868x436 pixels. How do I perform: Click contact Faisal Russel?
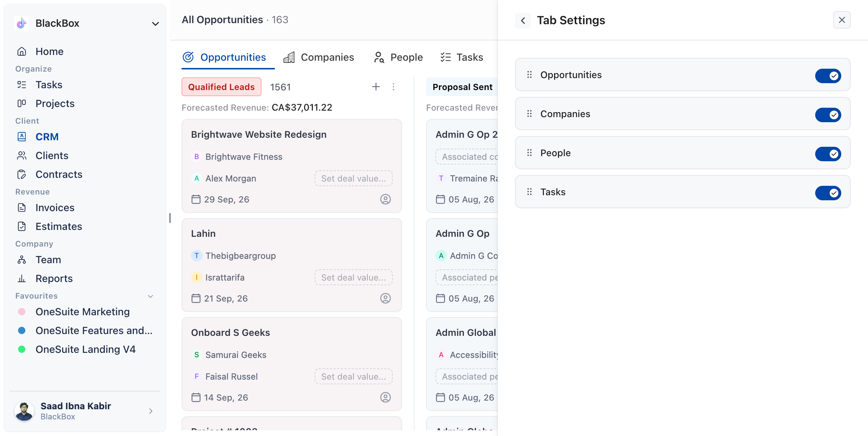coord(231,376)
